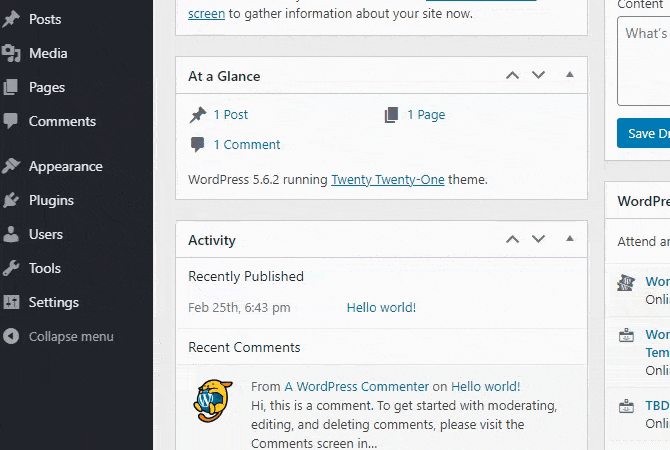Image resolution: width=670 pixels, height=450 pixels.
Task: Move Activity widget down
Action: [x=538, y=239]
